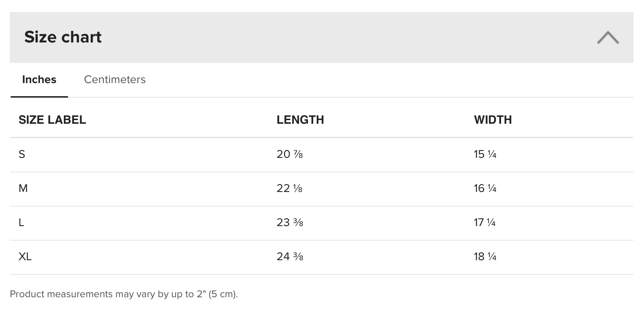Click the Size chart header title

63,37
